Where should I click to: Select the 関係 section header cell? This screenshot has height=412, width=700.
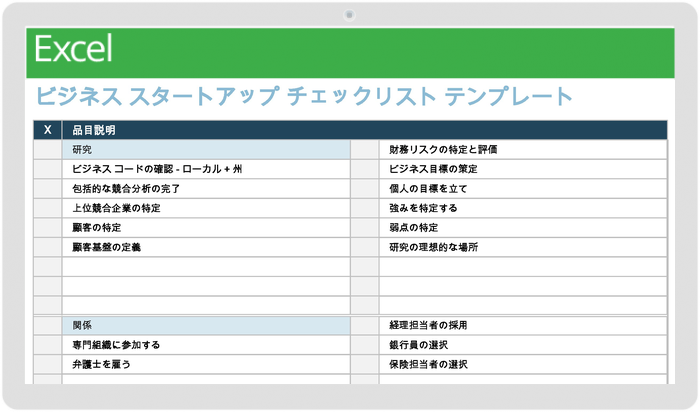click(205, 326)
